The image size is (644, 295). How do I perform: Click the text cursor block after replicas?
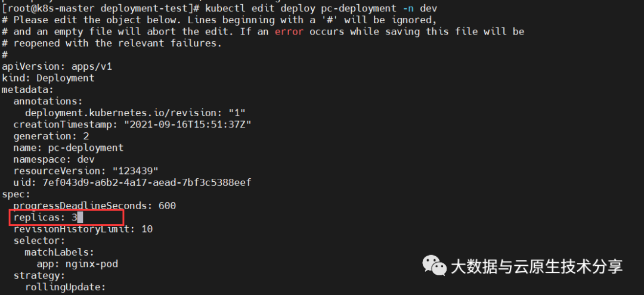pyautogui.click(x=80, y=218)
